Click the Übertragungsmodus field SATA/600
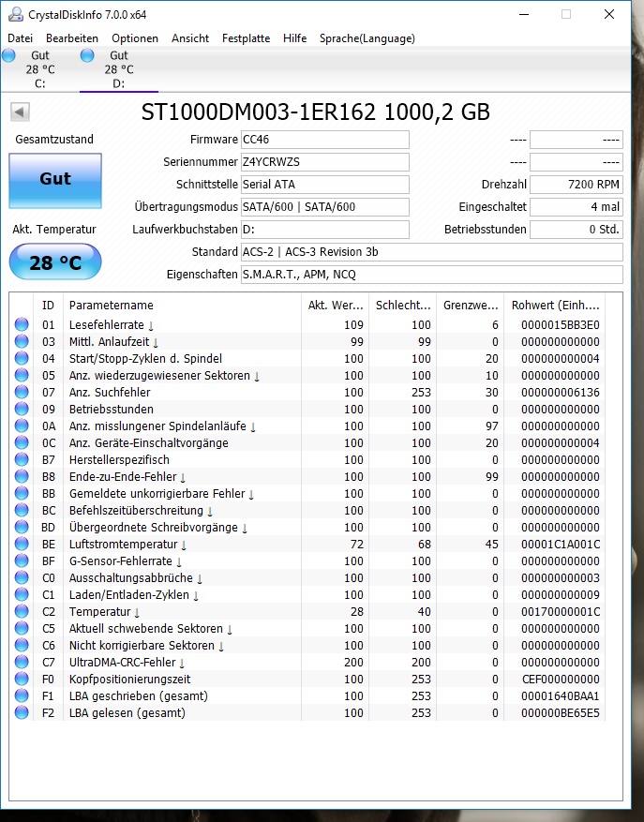This screenshot has width=644, height=822. (324, 206)
